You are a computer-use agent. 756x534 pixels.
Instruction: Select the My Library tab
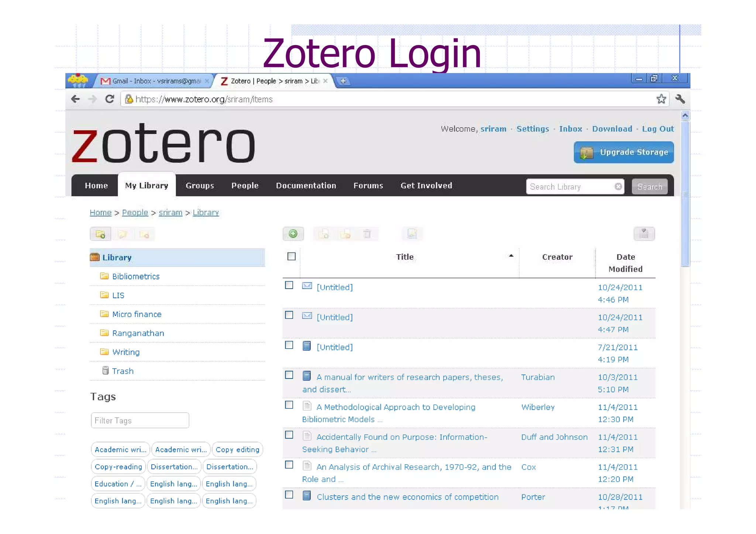point(147,185)
